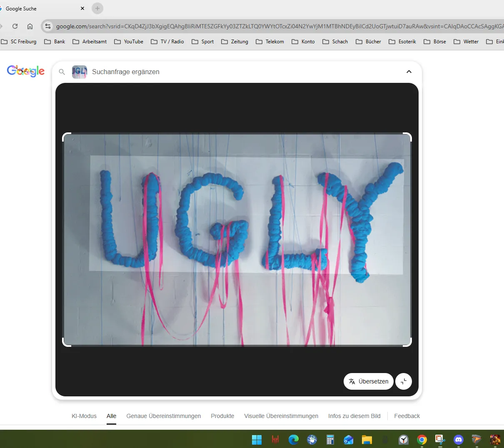
Task: Launch Calculator from the taskbar
Action: click(x=330, y=440)
